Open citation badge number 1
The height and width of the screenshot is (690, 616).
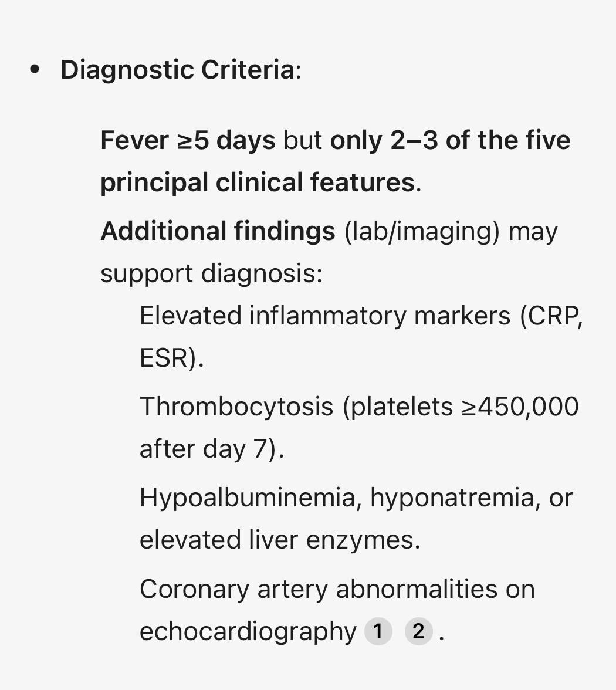pos(378,631)
